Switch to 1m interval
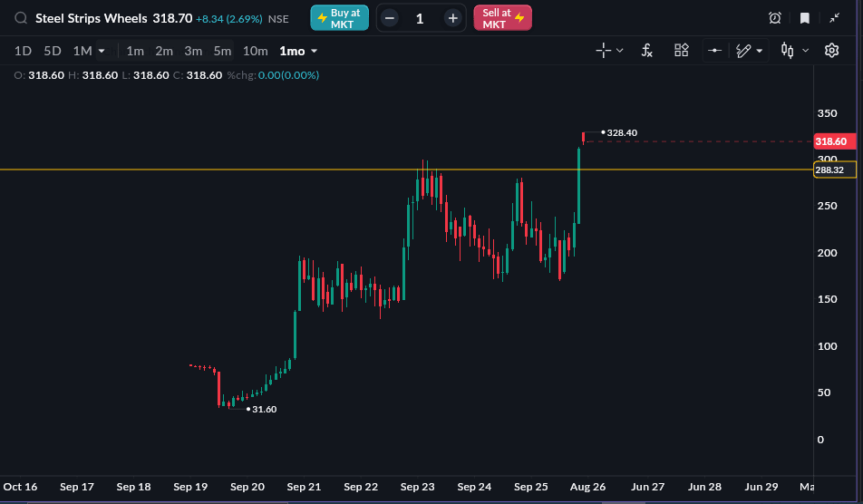 (135, 51)
